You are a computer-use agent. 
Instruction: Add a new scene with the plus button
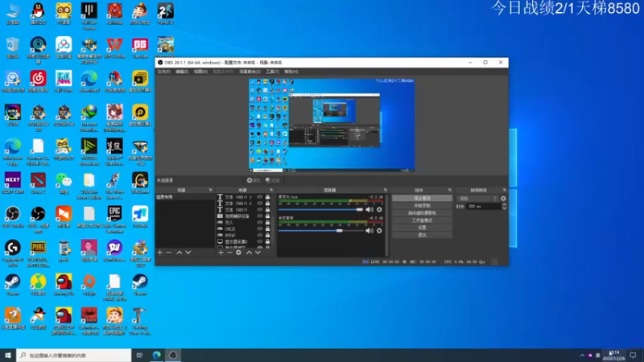coord(159,253)
